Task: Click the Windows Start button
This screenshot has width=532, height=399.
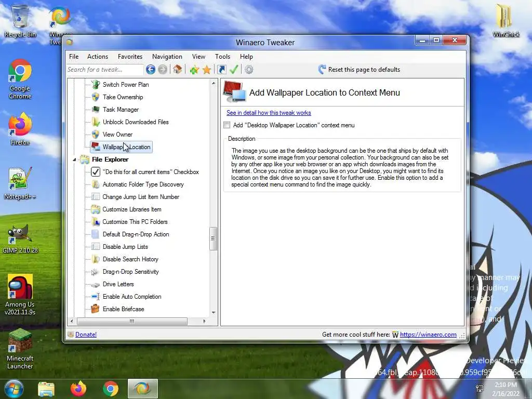Action: (14, 389)
